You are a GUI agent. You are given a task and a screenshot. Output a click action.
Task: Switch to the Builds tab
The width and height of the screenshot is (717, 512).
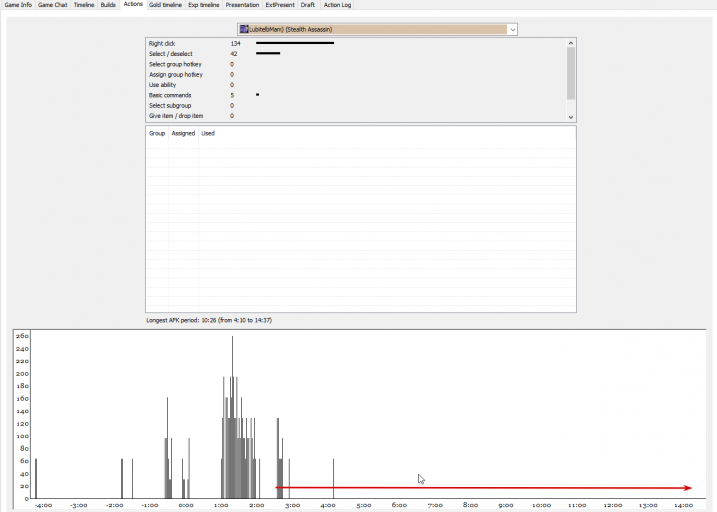click(108, 5)
